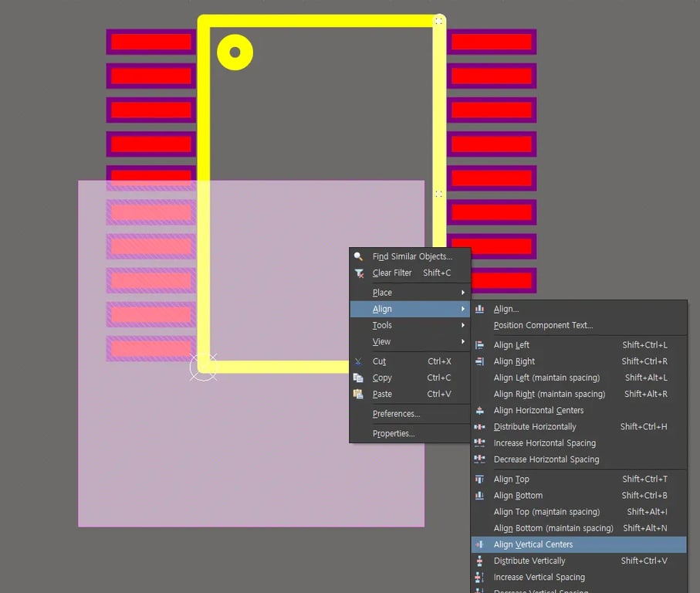The image size is (700, 593).
Task: Select Align Bottom (maintain spacing)
Action: (579, 528)
